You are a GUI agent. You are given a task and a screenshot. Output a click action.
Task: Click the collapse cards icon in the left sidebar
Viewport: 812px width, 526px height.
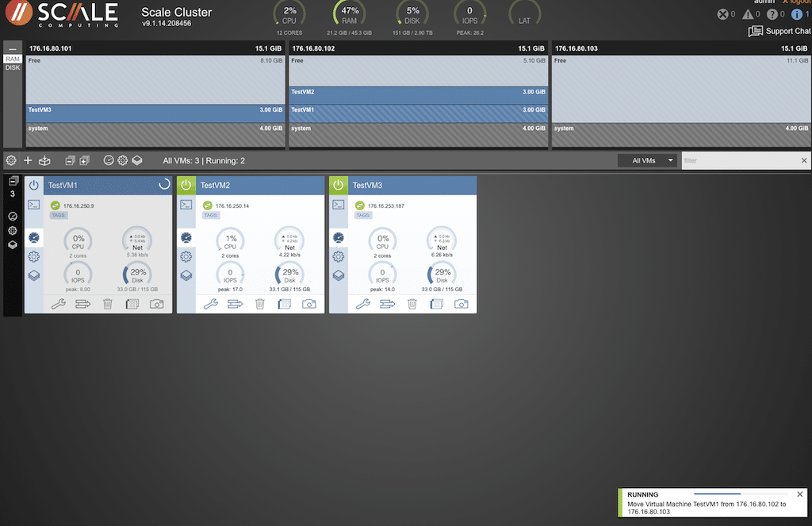coord(13,181)
